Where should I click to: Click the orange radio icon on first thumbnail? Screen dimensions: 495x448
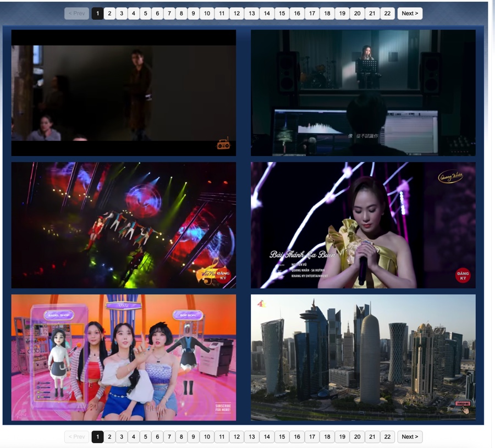[223, 144]
